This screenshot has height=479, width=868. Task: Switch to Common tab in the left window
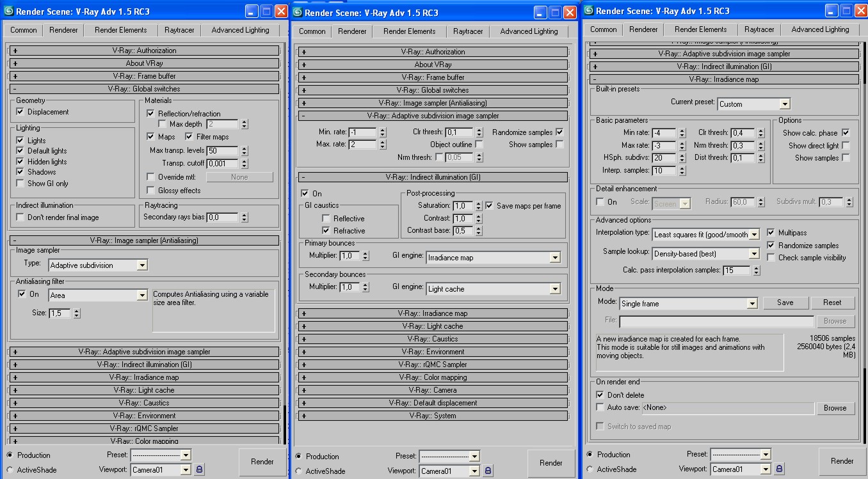[24, 31]
